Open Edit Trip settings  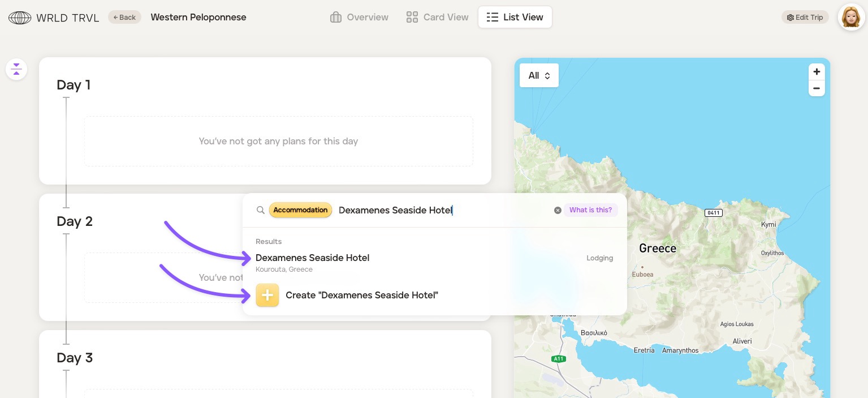805,17
